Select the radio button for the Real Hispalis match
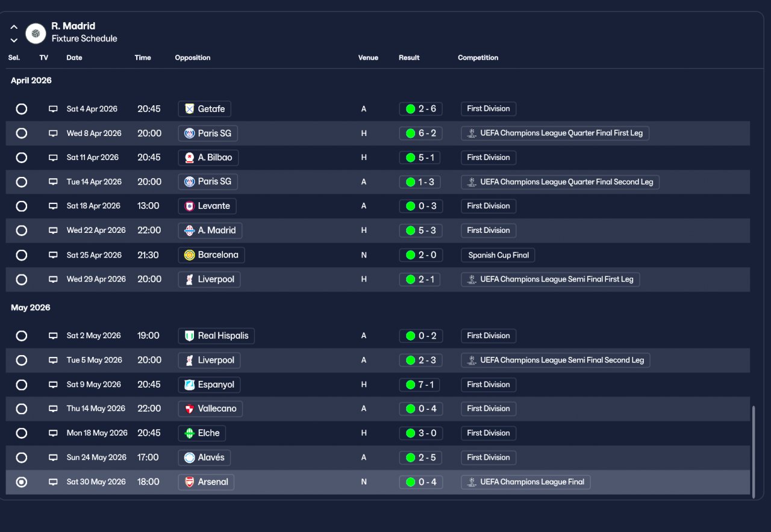The width and height of the screenshot is (771, 532). click(x=22, y=336)
